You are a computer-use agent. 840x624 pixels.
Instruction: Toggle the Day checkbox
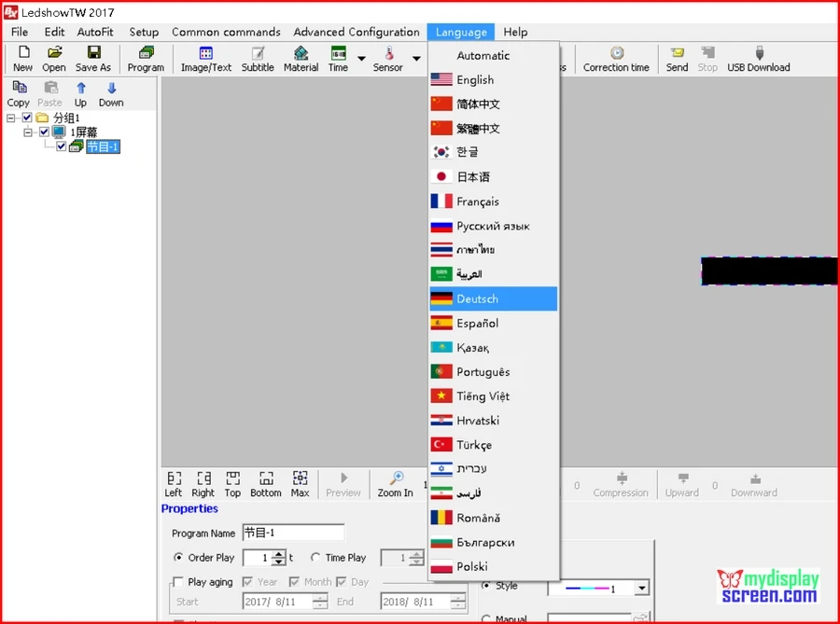pos(342,581)
